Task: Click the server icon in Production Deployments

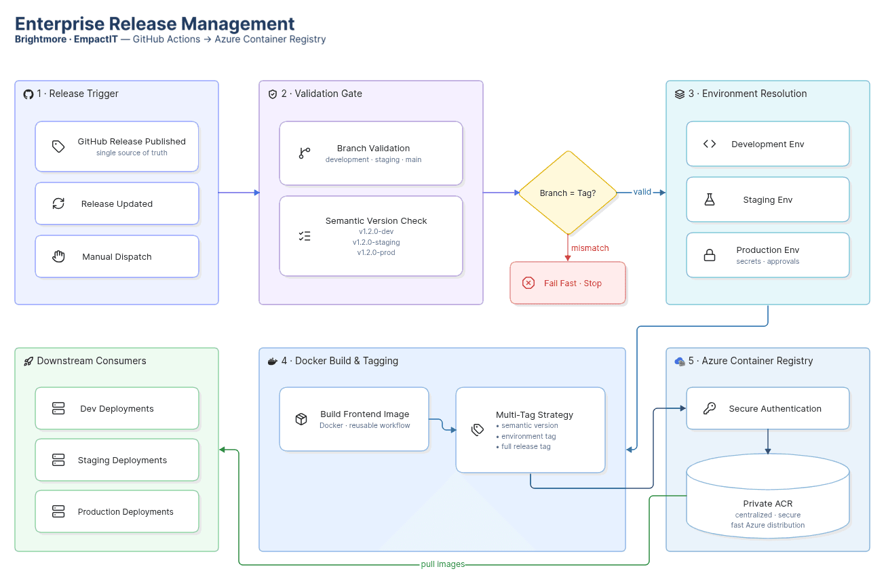Action: [58, 511]
